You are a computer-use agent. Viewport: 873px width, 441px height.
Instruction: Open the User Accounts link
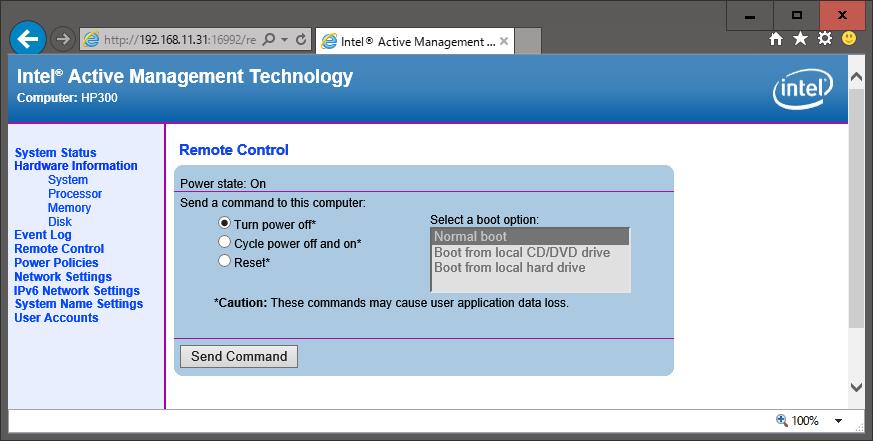(x=56, y=318)
